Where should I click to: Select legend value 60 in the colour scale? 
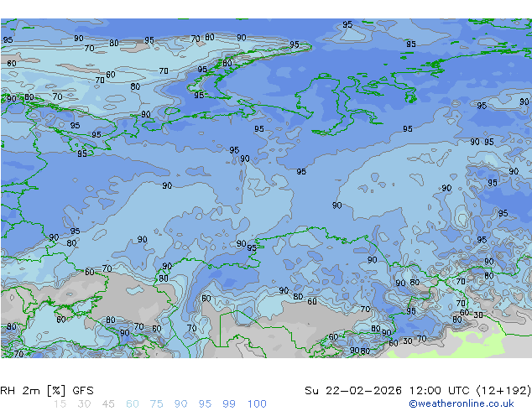point(133,404)
